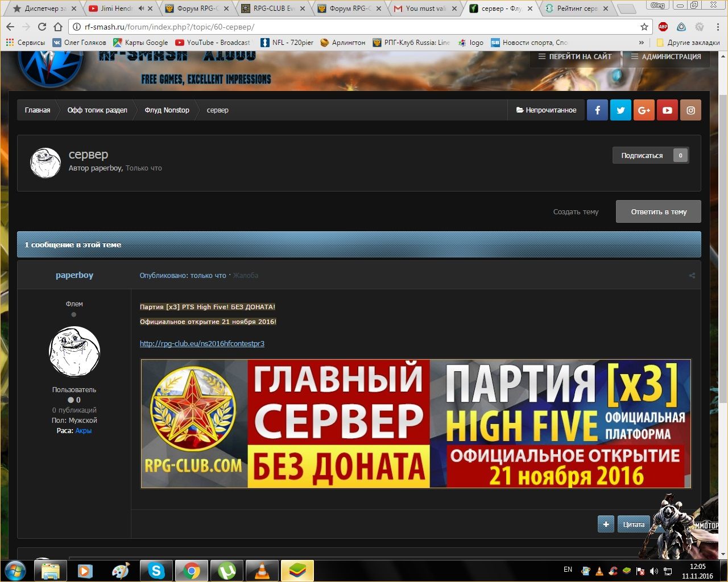Bookmark this page with star icon
The width and height of the screenshot is (728, 582).
tap(644, 27)
